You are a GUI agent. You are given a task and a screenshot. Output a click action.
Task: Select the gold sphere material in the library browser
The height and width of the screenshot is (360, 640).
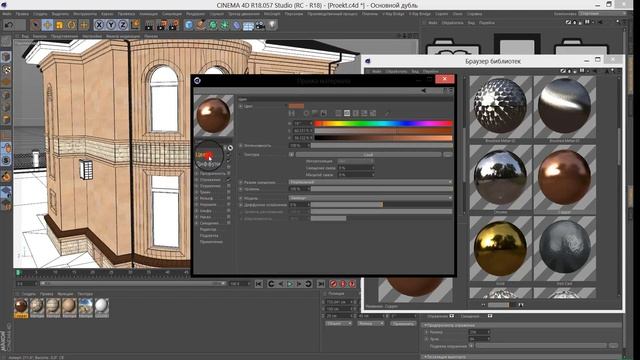(x=500, y=248)
